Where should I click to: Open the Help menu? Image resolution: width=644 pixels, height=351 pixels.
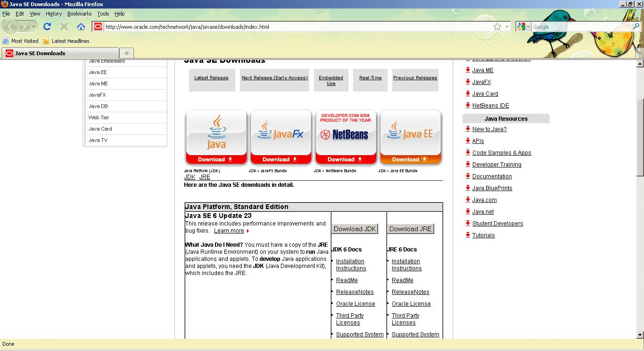119,14
